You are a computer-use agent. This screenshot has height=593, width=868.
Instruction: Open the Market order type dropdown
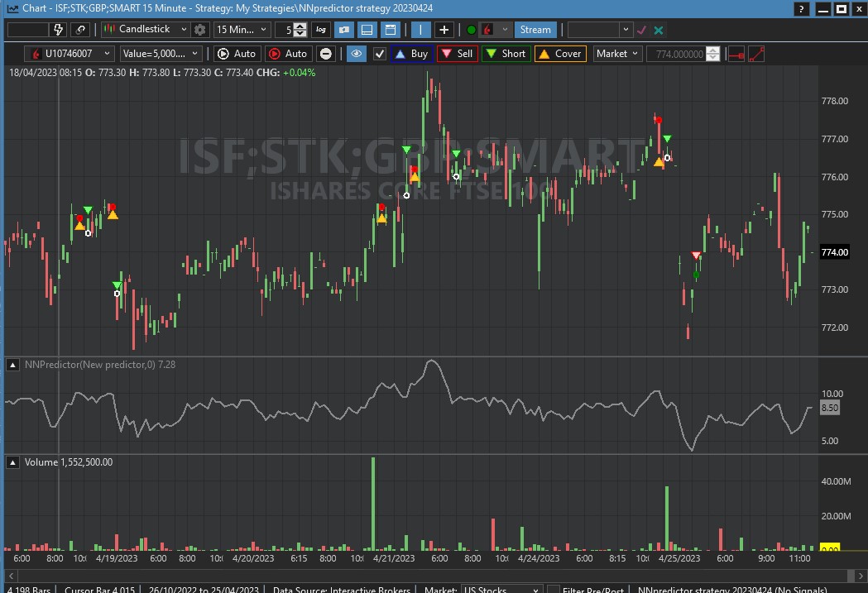[617, 54]
